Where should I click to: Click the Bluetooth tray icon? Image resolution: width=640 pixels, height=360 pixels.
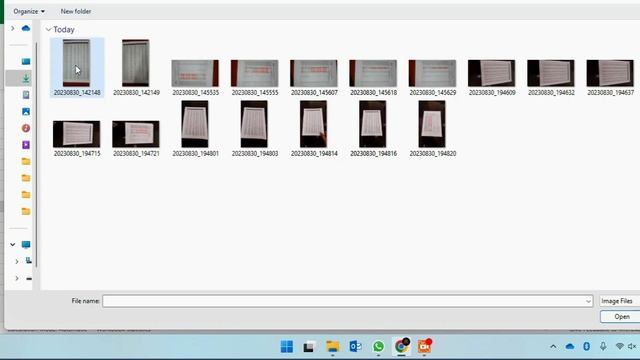[x=587, y=347]
